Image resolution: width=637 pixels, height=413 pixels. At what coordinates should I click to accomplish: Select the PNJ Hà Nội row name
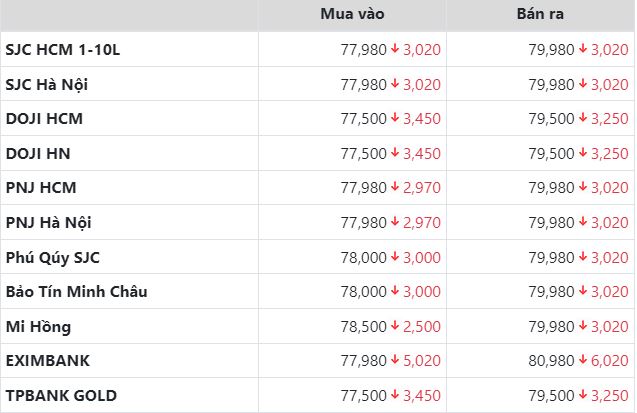coord(48,223)
